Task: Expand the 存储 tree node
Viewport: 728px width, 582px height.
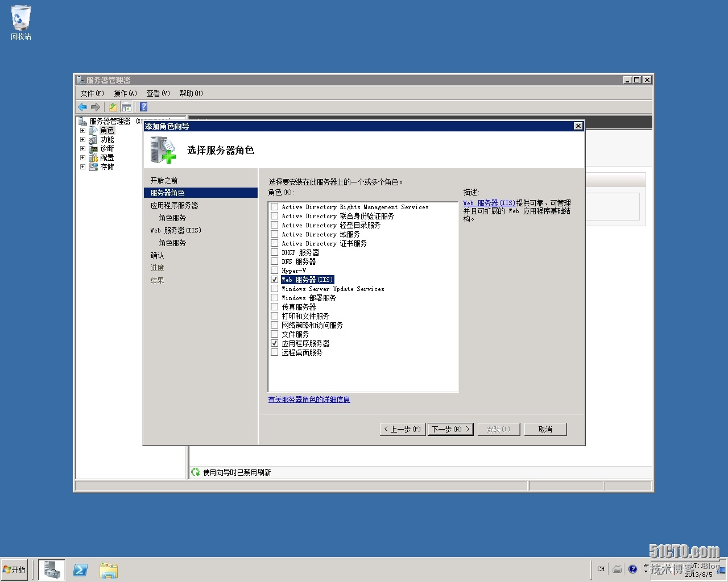Action: (x=82, y=167)
